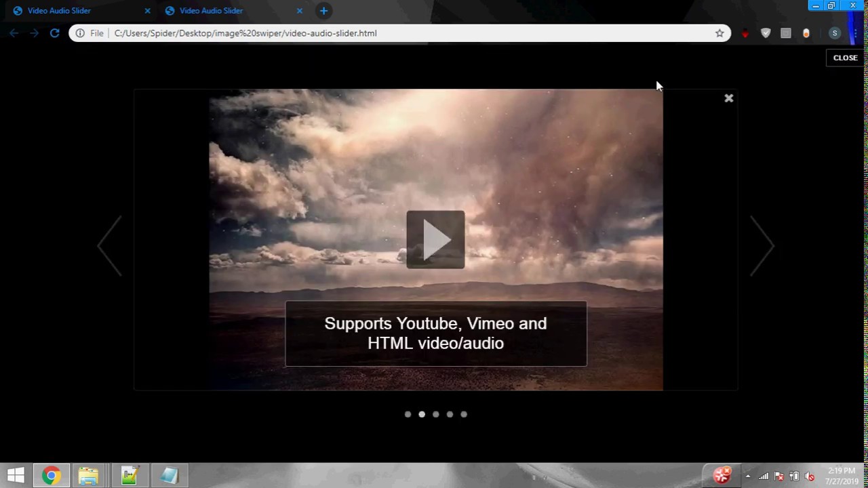This screenshot has height=488, width=868.
Task: Select the third pagination dot
Action: (436, 414)
